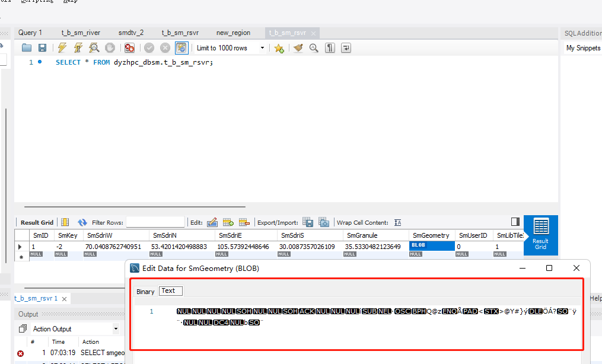Stop the running query

pos(110,48)
